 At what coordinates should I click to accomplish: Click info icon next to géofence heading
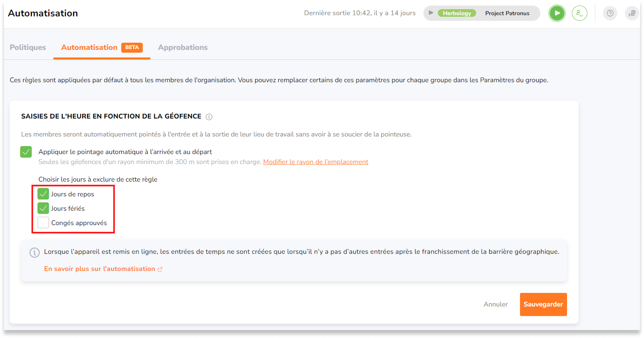[x=209, y=117]
